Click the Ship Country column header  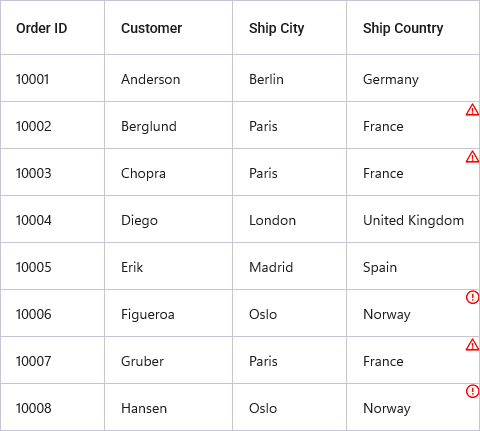413,27
